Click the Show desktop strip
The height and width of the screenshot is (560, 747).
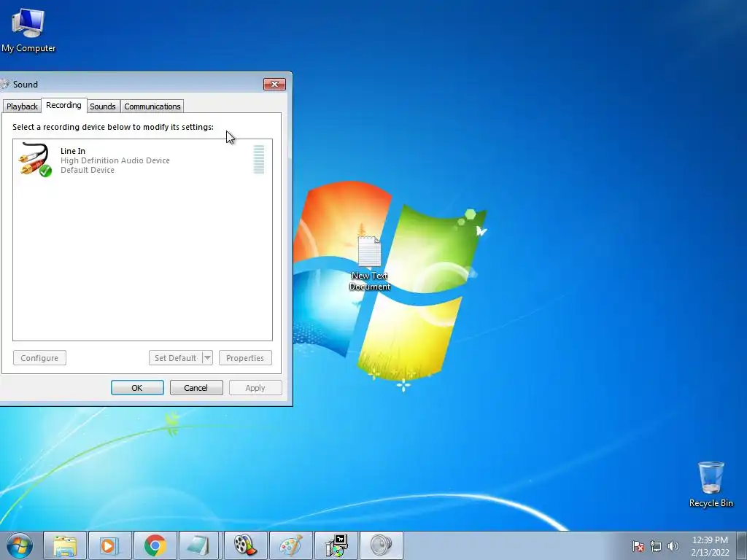coord(742,545)
